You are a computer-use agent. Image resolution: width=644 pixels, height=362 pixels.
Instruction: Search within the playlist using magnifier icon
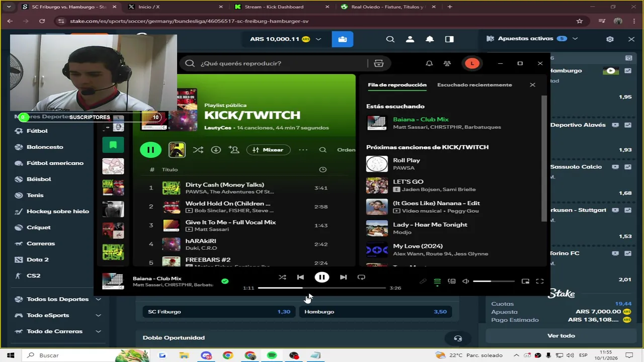click(x=323, y=150)
